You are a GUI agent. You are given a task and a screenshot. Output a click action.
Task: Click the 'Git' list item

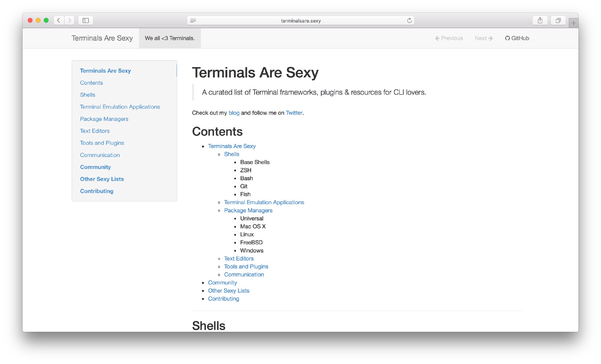pyautogui.click(x=244, y=186)
